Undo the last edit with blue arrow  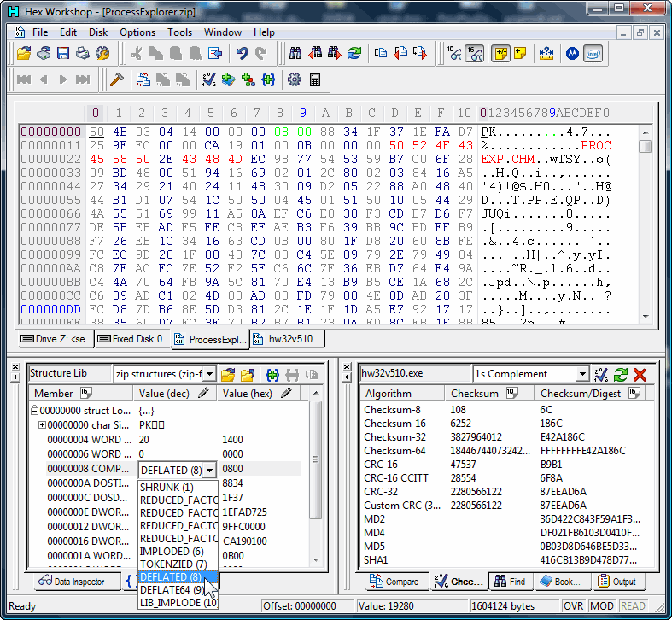click(243, 54)
